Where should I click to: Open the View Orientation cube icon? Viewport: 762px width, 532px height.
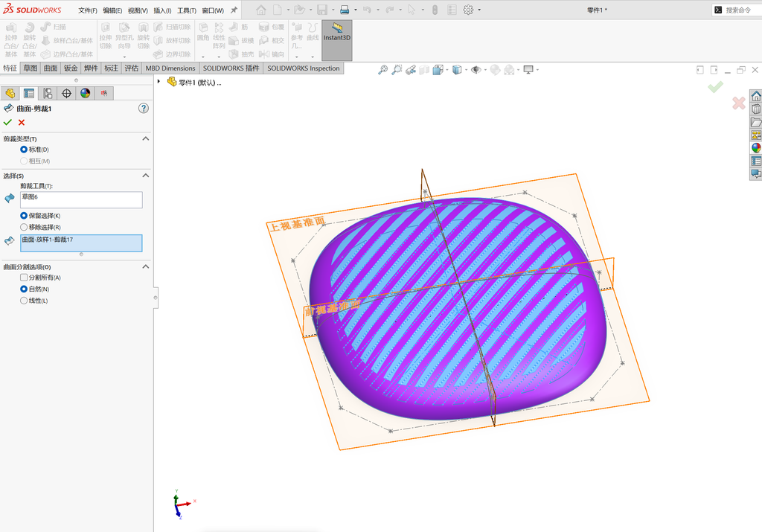coord(438,70)
